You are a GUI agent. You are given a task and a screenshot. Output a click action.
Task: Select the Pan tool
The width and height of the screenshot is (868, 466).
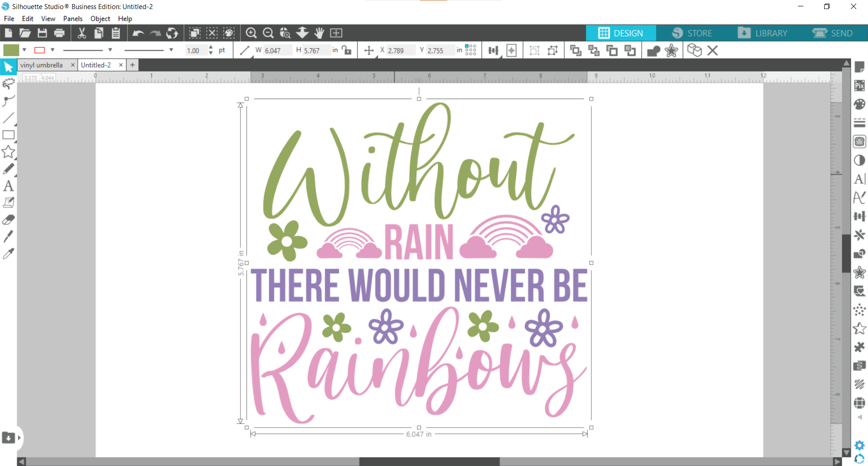tap(320, 33)
